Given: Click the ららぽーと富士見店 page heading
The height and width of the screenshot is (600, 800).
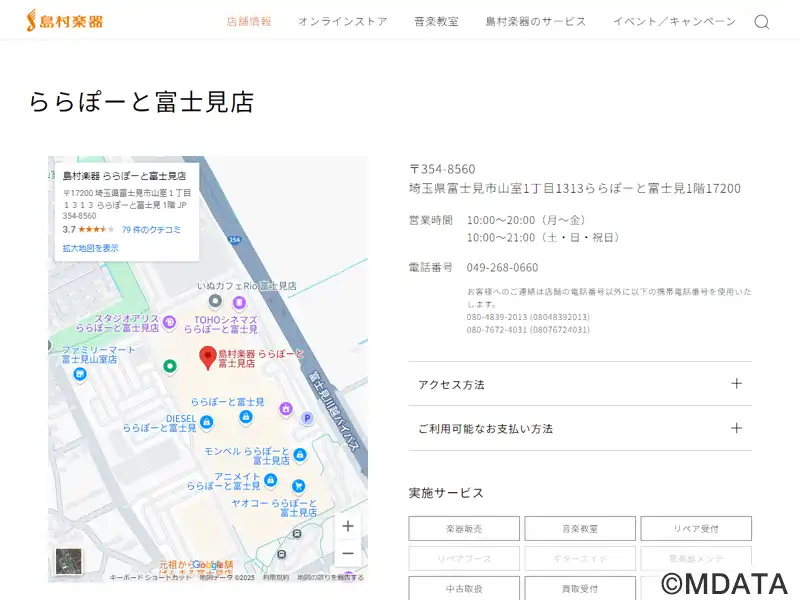Looking at the screenshot, I should coord(141,102).
